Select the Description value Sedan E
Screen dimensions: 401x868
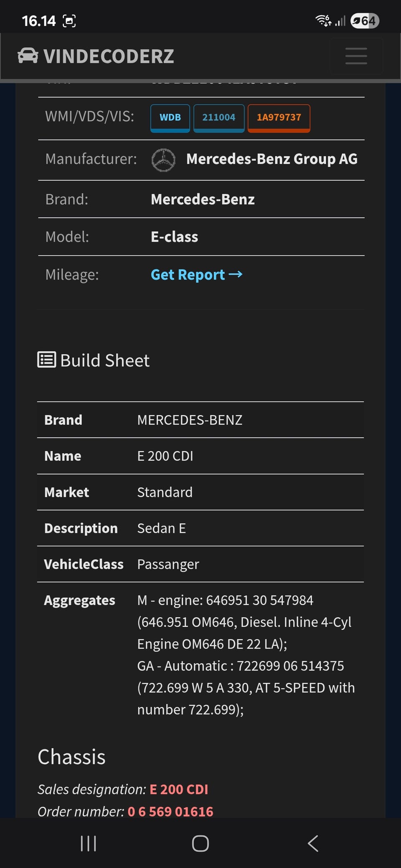click(x=161, y=528)
